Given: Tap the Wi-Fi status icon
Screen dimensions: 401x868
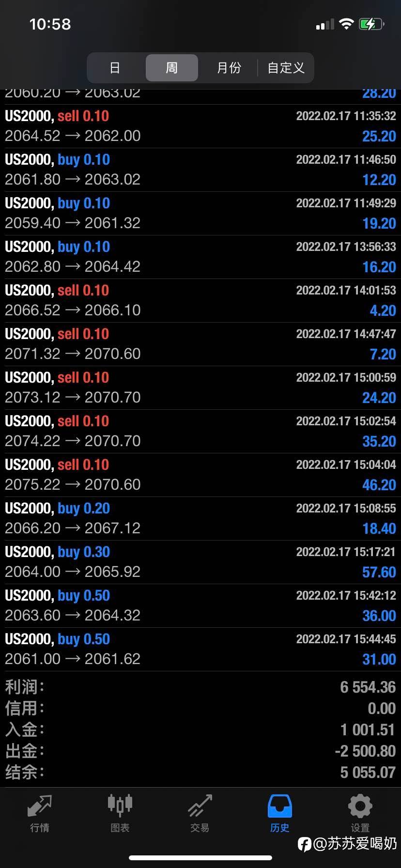Looking at the screenshot, I should click(346, 24).
